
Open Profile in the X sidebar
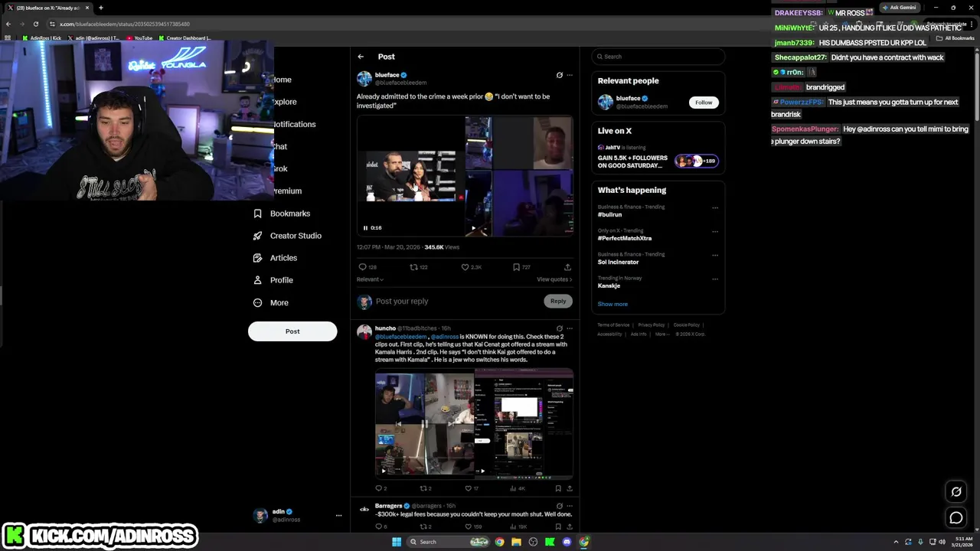tap(273, 280)
